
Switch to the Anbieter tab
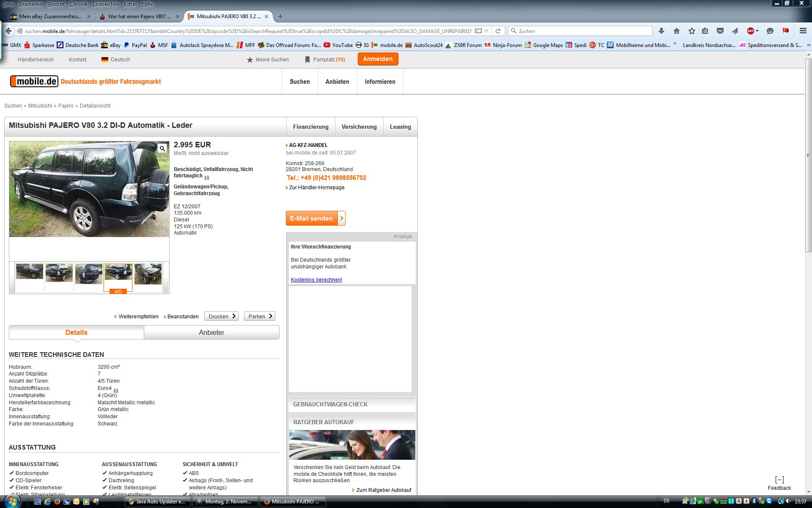pyautogui.click(x=211, y=332)
